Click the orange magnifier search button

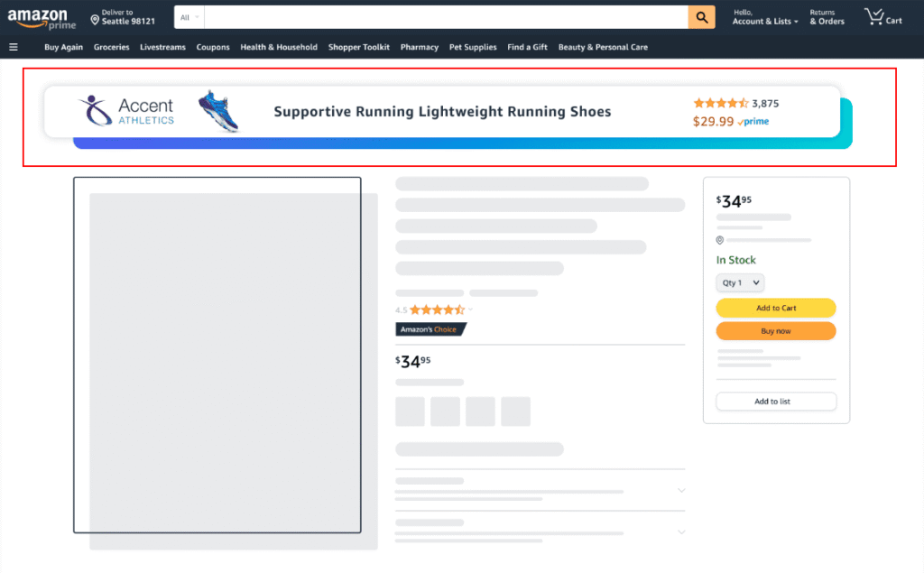pyautogui.click(x=701, y=17)
